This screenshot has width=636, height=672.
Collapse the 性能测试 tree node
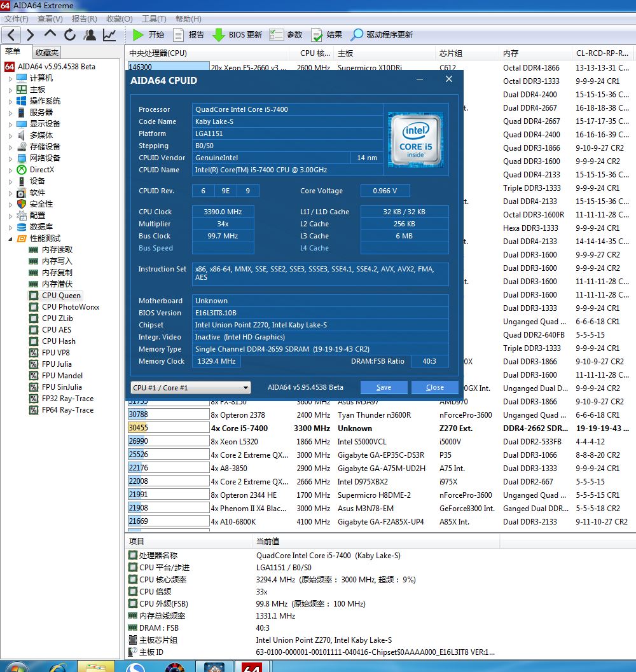pos(10,238)
